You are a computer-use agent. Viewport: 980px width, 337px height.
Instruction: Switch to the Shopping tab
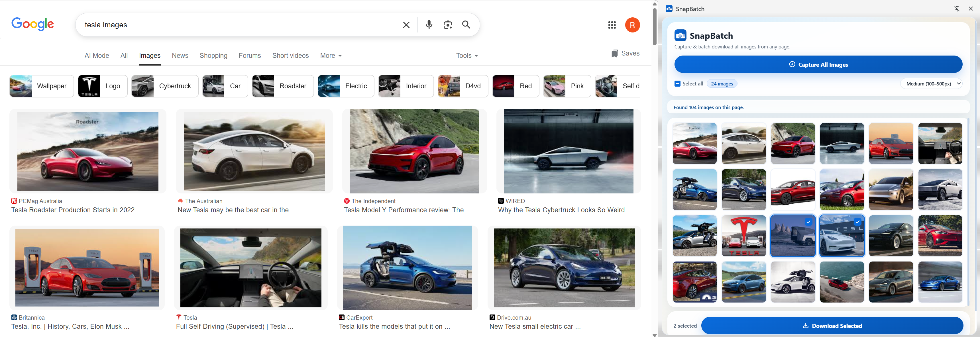(x=213, y=56)
